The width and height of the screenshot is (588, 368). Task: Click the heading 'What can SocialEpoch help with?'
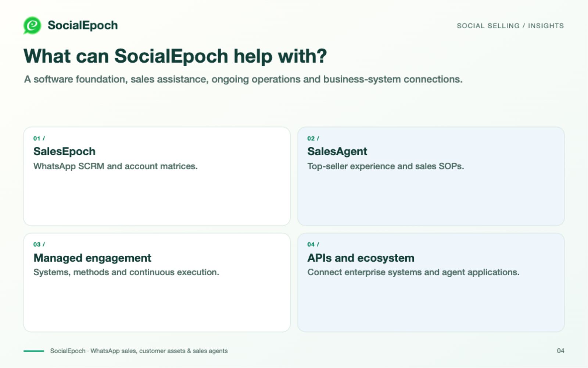coord(175,56)
